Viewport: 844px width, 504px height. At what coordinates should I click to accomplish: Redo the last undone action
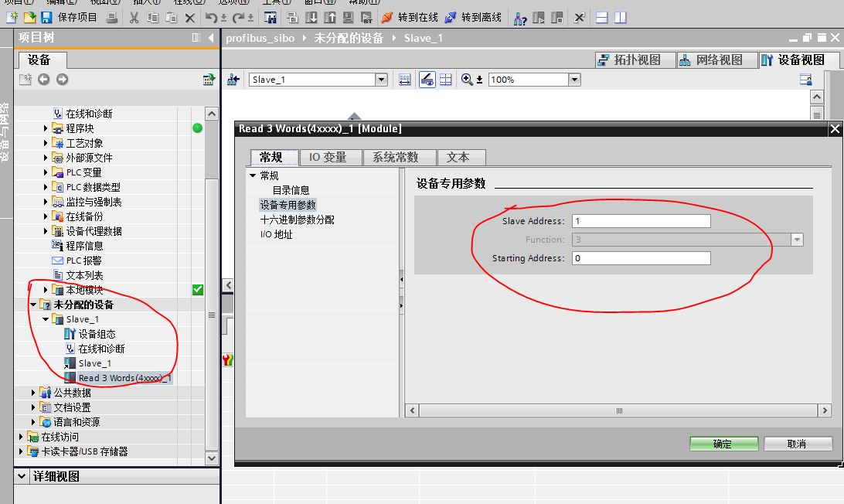click(239, 18)
